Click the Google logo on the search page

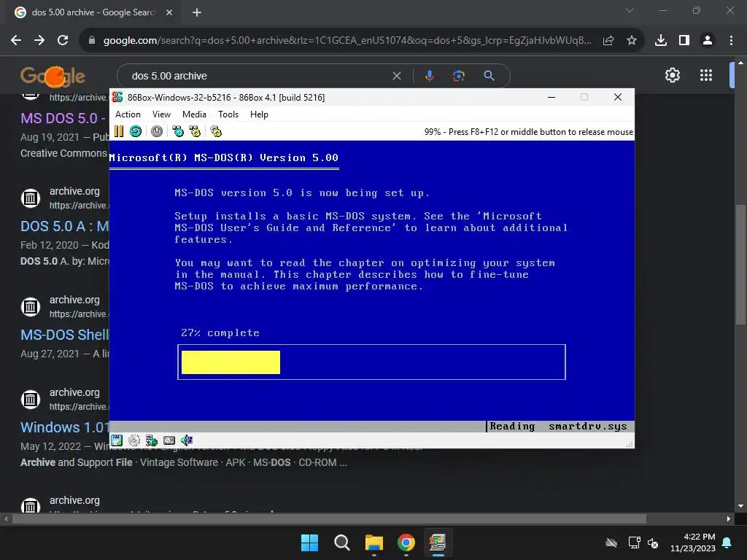pyautogui.click(x=53, y=76)
